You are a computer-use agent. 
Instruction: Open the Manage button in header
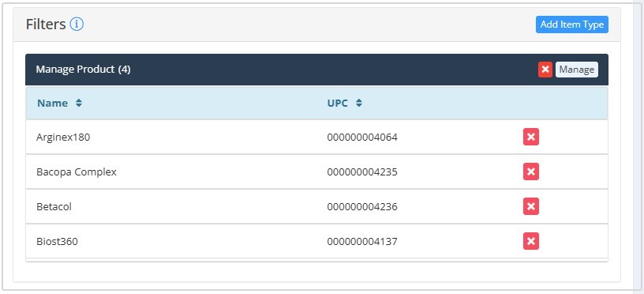(x=577, y=70)
